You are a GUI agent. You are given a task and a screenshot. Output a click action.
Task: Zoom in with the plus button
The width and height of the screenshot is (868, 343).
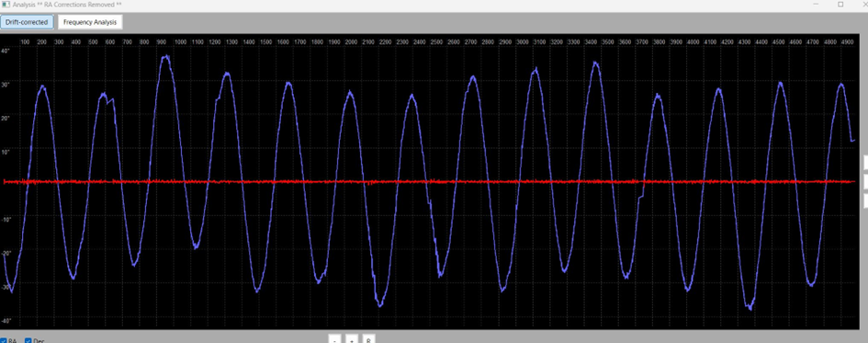[x=352, y=339]
